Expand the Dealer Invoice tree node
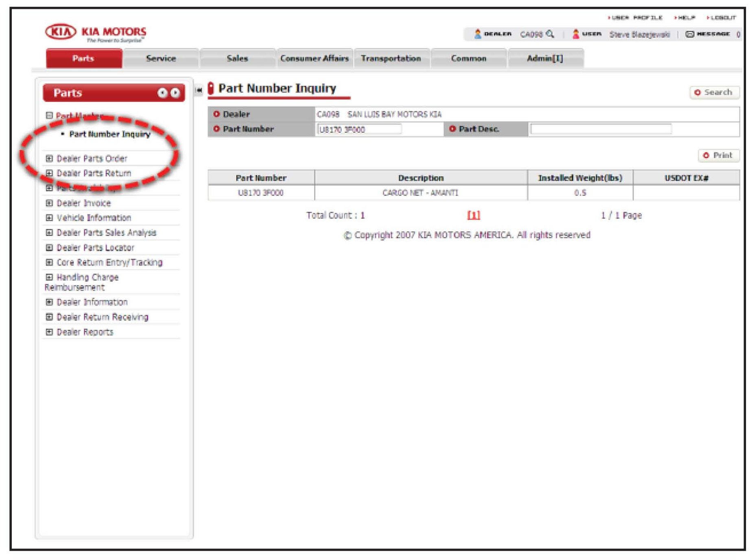This screenshot has height=560, width=753. pos(49,203)
